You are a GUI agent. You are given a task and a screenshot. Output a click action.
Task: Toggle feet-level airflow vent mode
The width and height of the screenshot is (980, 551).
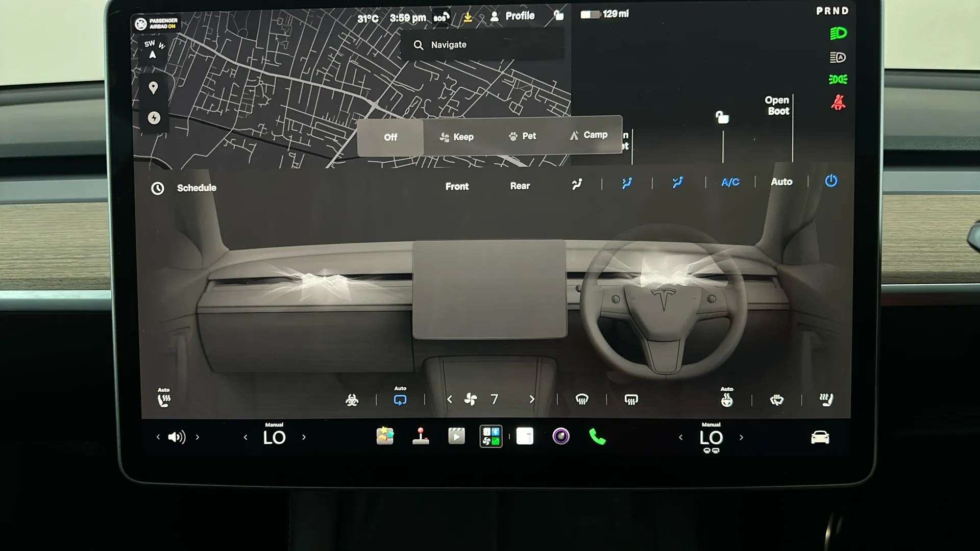tap(678, 183)
